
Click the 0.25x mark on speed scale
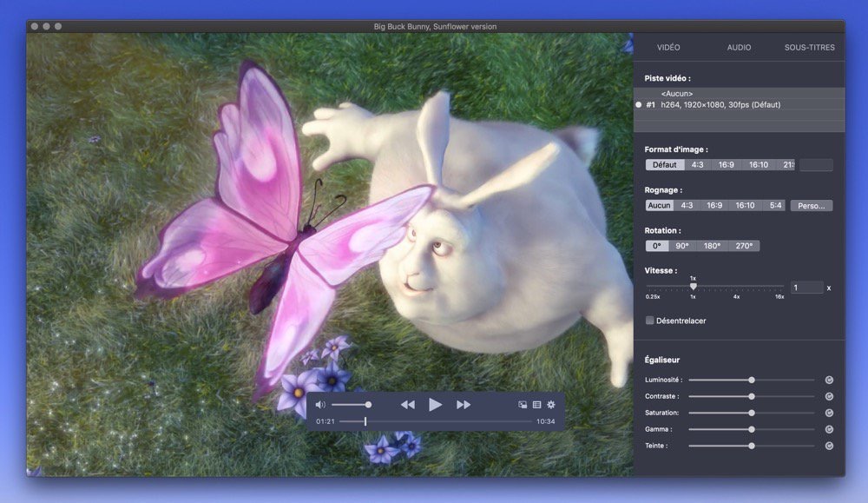click(x=653, y=297)
